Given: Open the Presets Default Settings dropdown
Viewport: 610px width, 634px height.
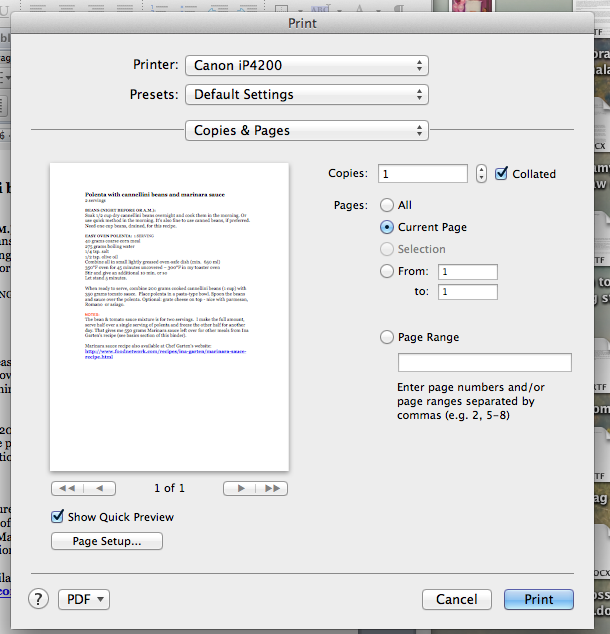Looking at the screenshot, I should click(306, 95).
